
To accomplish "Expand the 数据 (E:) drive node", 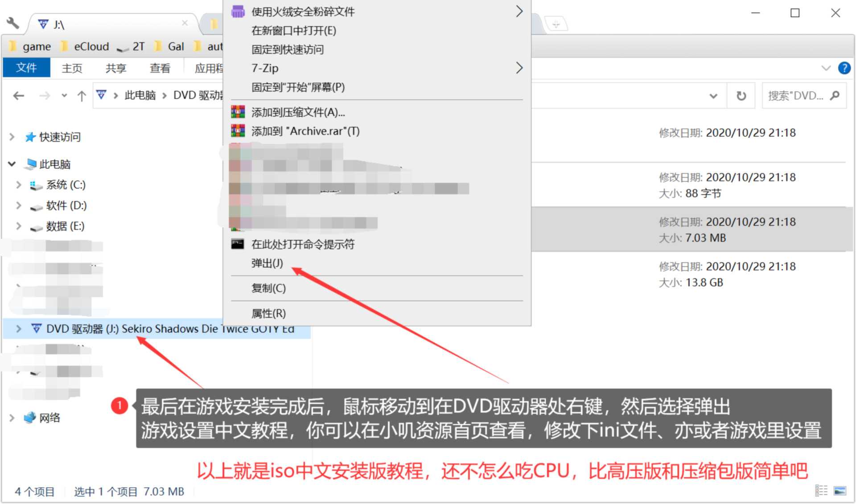I will 19,226.
